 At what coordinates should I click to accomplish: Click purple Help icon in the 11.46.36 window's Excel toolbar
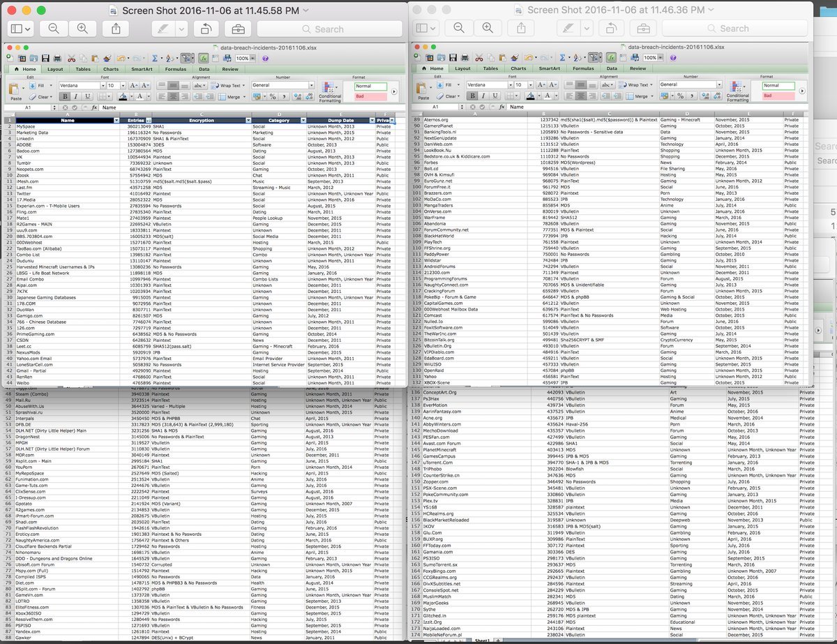click(x=674, y=58)
